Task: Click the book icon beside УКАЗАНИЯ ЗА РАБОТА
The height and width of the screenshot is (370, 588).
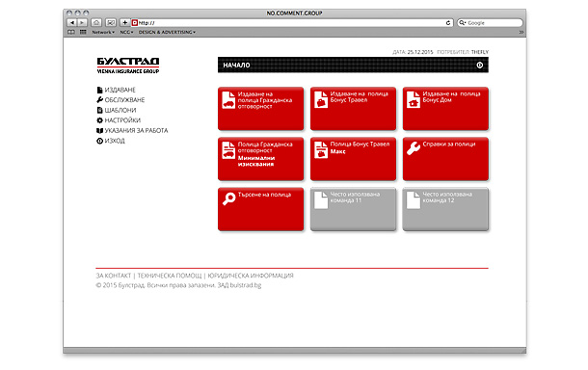Action: [x=99, y=130]
